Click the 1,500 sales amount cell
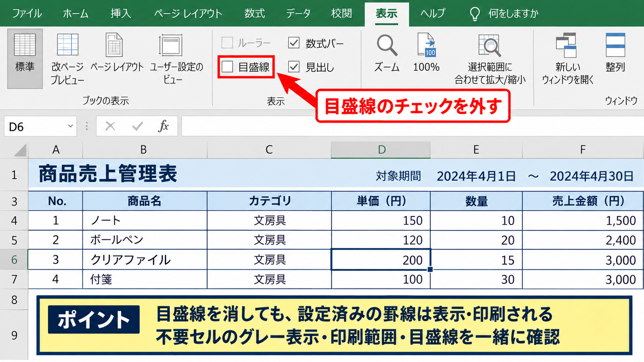644x362 pixels. (x=583, y=220)
